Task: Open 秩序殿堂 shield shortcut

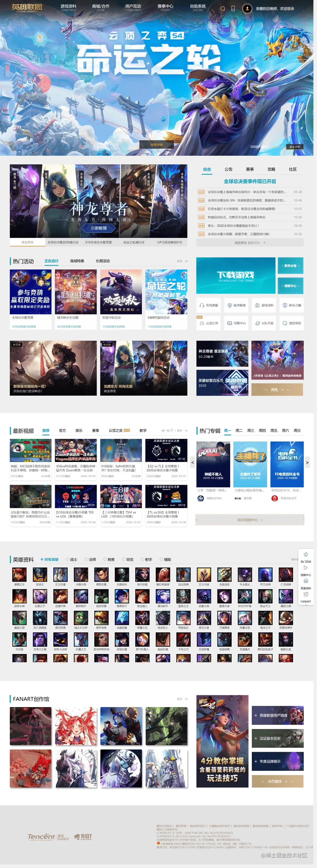Action: tap(237, 305)
